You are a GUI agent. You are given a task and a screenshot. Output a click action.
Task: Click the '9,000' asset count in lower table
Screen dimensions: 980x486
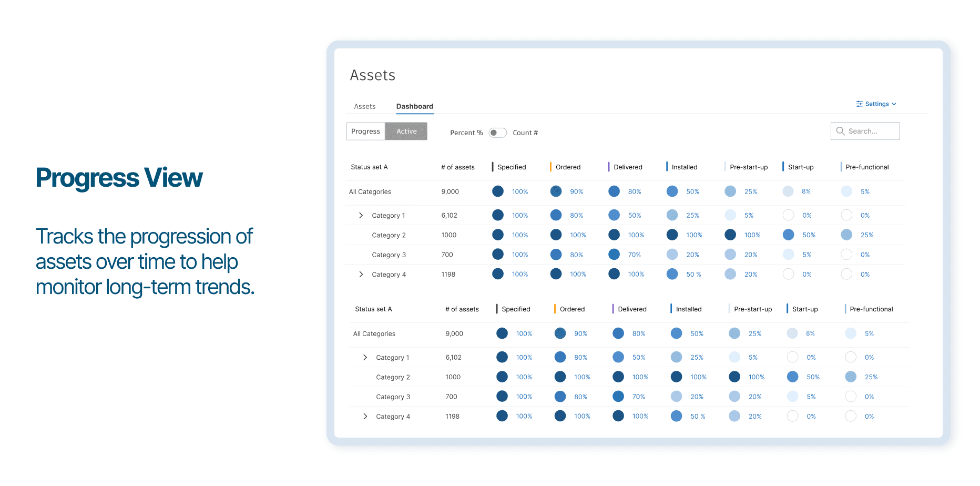(x=454, y=334)
